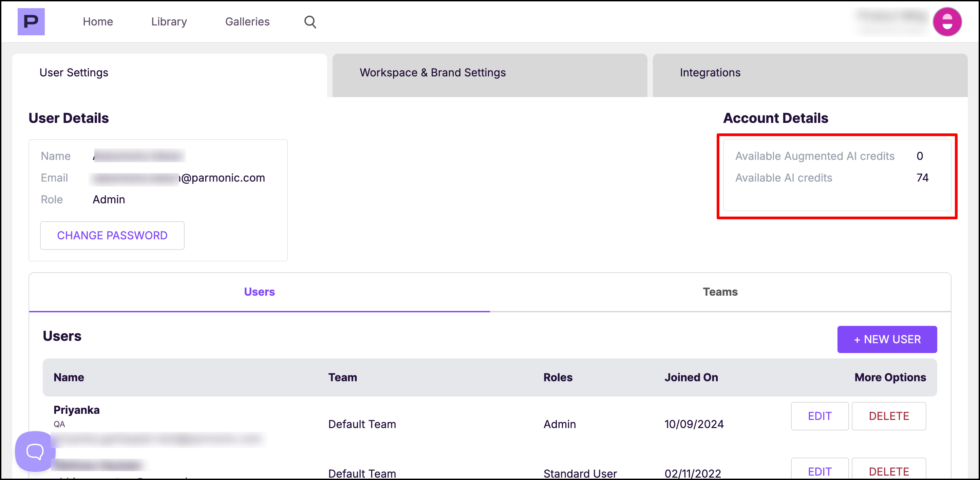Image resolution: width=980 pixels, height=480 pixels.
Task: Go to the Home page
Action: click(98, 22)
